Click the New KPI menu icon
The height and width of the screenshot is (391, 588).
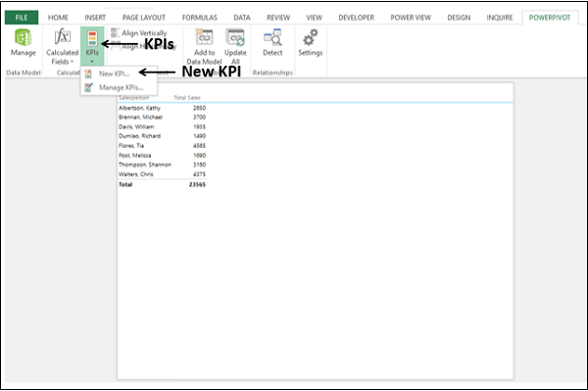88,73
